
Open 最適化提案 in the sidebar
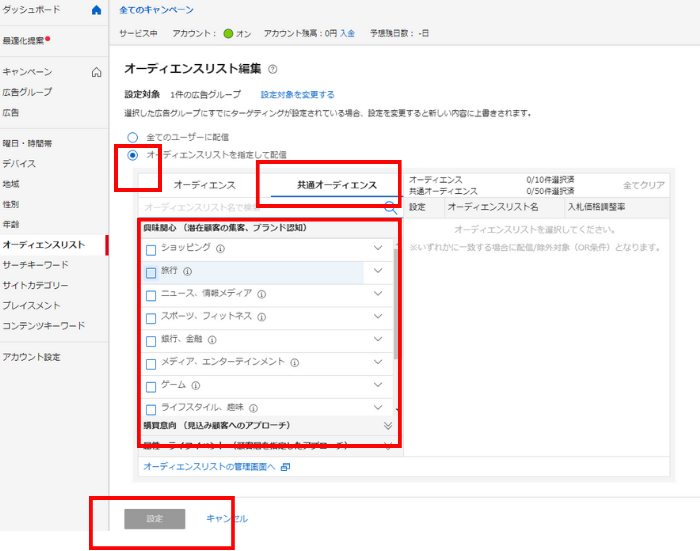click(x=23, y=41)
